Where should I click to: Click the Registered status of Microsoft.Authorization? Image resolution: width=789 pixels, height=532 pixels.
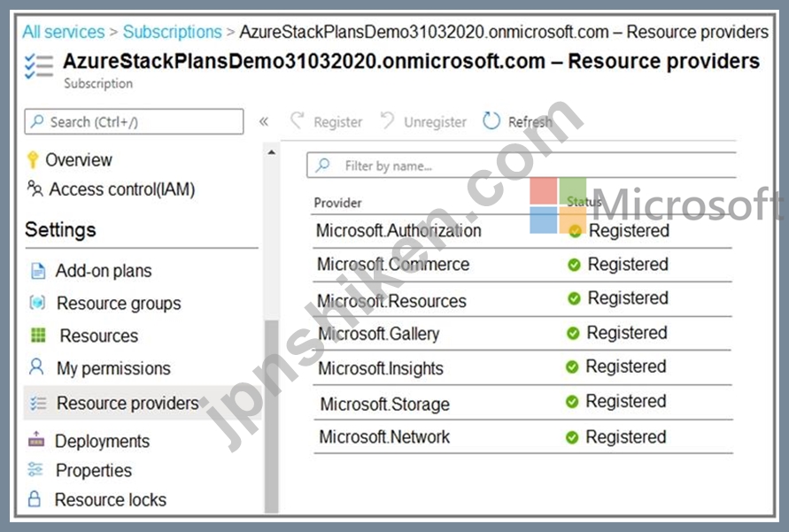point(629,231)
